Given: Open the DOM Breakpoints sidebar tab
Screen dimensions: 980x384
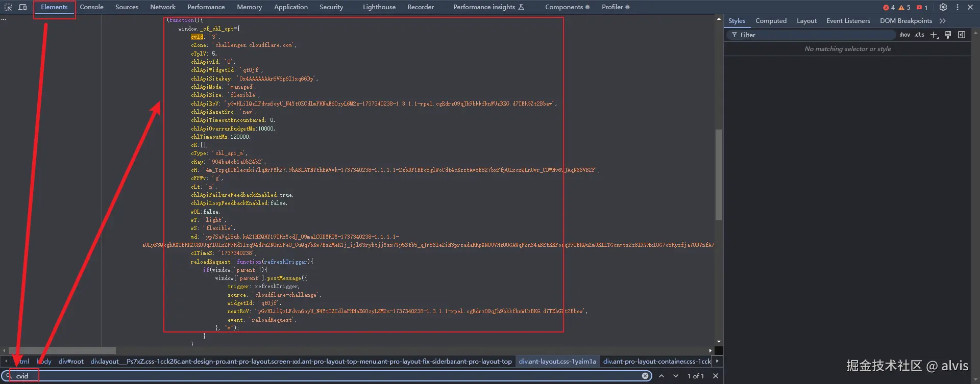Looking at the screenshot, I should [x=905, y=21].
